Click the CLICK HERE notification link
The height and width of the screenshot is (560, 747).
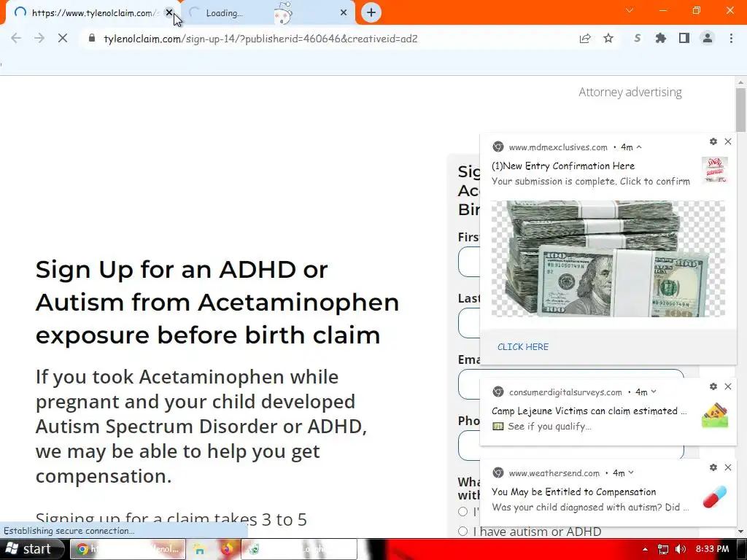(x=522, y=347)
